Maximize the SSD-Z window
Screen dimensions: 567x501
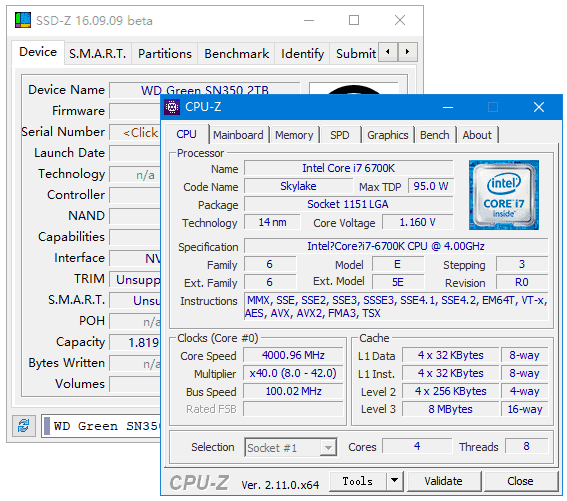point(354,20)
